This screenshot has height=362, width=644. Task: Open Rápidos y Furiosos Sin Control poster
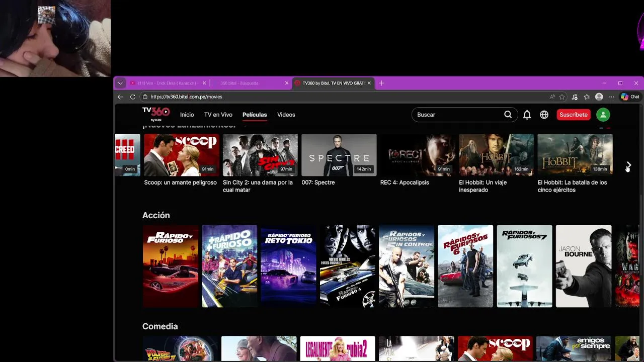coord(407,266)
